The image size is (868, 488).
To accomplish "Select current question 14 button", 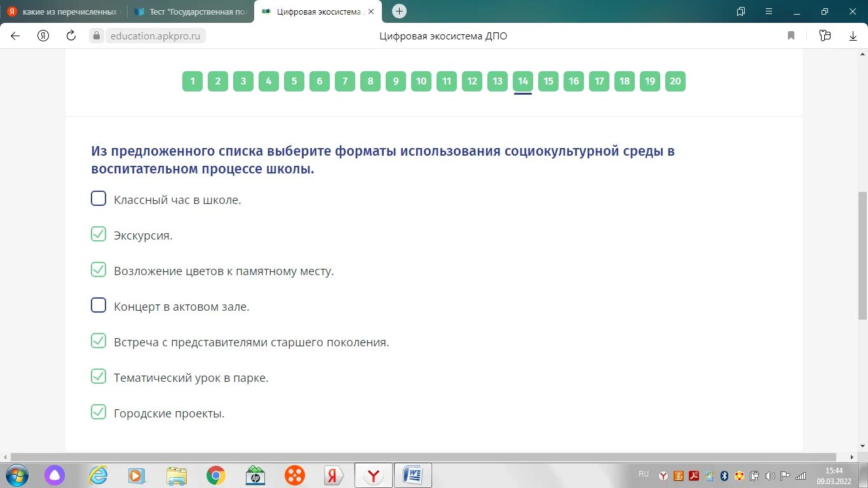I will 523,81.
